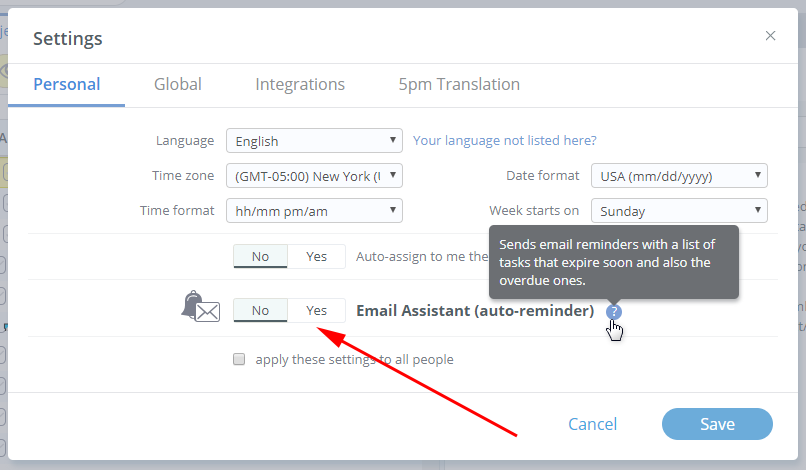The image size is (806, 470).
Task: Open the Week starts on dropdown
Action: [679, 211]
